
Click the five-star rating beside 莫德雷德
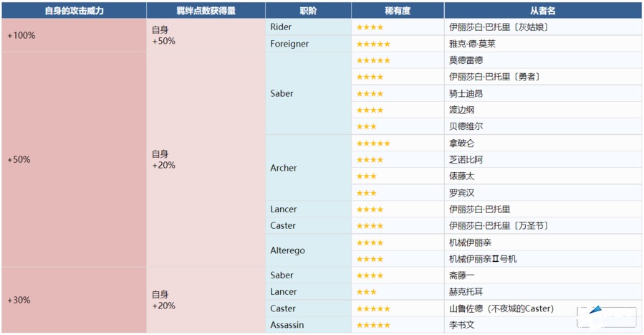(x=373, y=60)
